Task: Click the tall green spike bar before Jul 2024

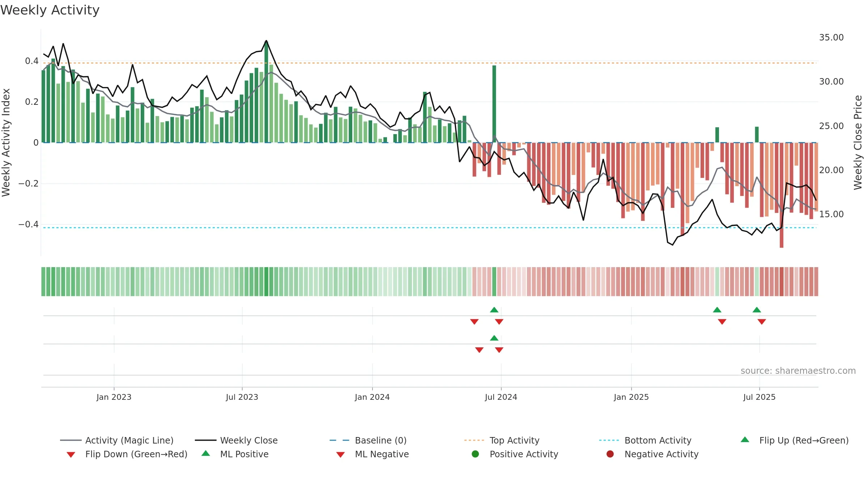Action: (494, 104)
